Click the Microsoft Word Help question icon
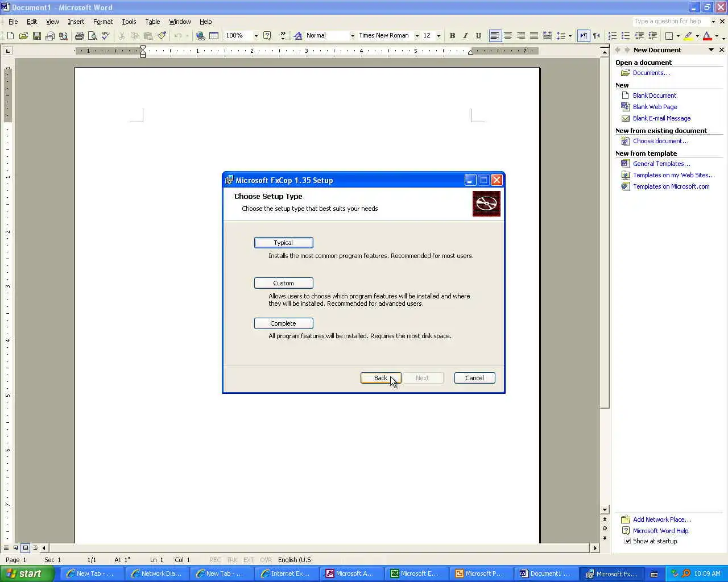The image size is (728, 582). point(267,36)
